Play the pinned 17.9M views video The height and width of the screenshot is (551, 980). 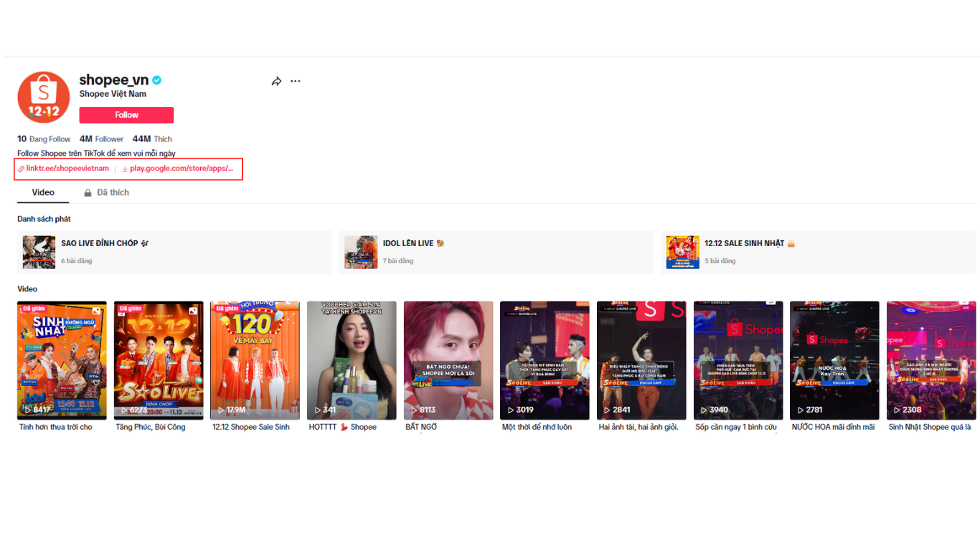(x=255, y=360)
